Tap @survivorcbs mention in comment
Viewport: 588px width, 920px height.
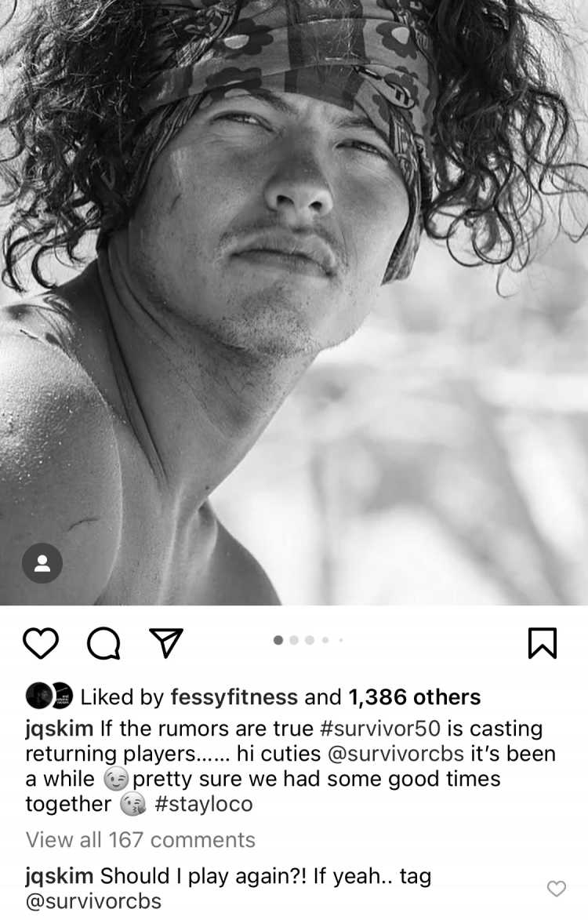pyautogui.click(x=93, y=901)
